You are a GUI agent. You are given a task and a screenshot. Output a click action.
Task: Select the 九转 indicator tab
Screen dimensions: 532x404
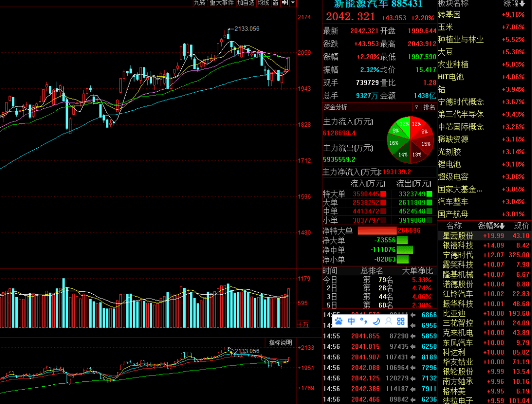199,3
